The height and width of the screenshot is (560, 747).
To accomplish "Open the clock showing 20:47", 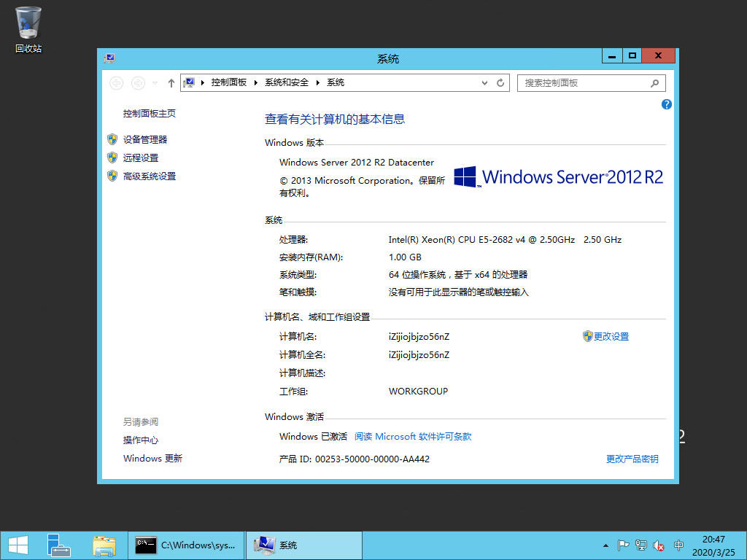I will point(713,545).
